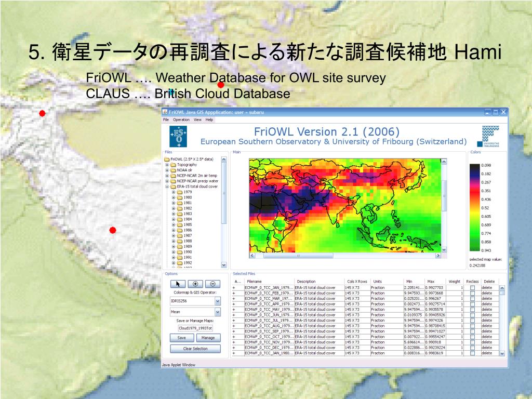532x399 pixels.
Task: Click the map's right scroll arrow
Action: click(438, 255)
